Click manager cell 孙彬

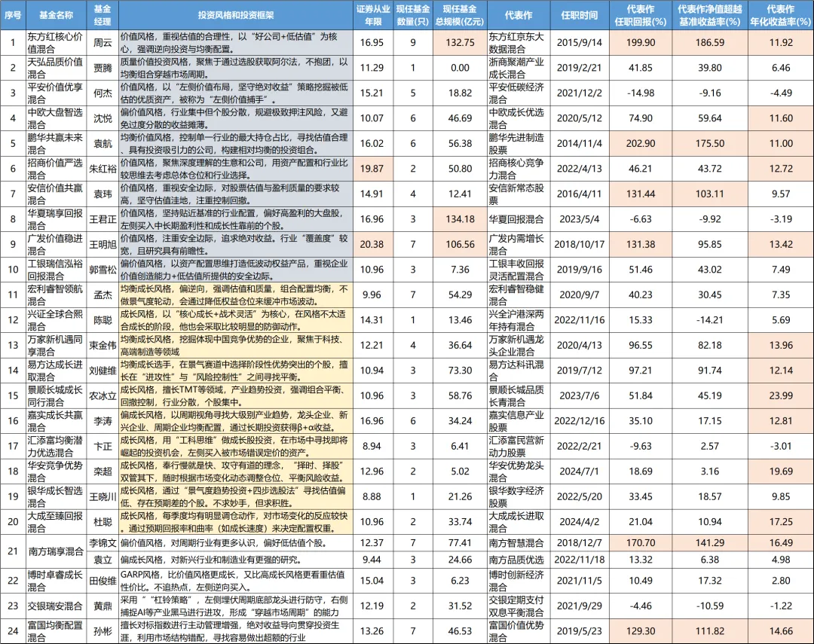pyautogui.click(x=103, y=631)
